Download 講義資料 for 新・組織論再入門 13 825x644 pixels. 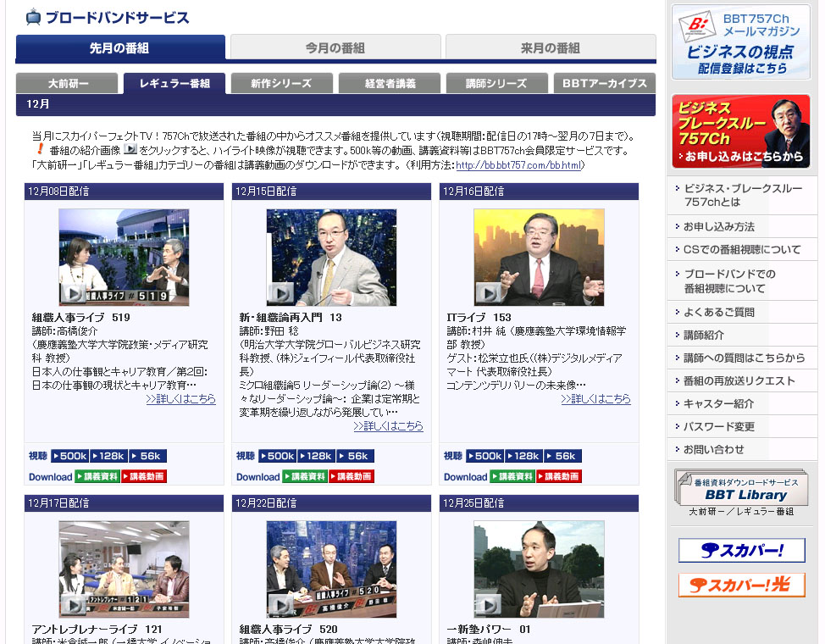pyautogui.click(x=305, y=476)
